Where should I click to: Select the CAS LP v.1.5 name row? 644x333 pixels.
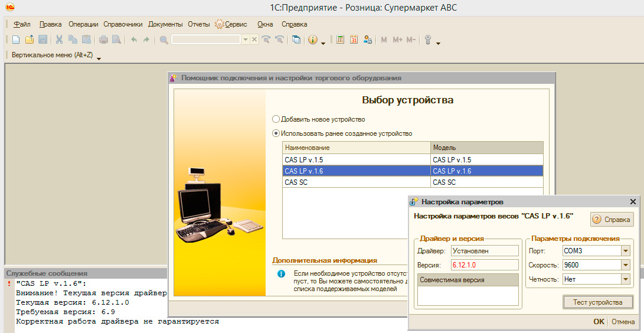357,160
